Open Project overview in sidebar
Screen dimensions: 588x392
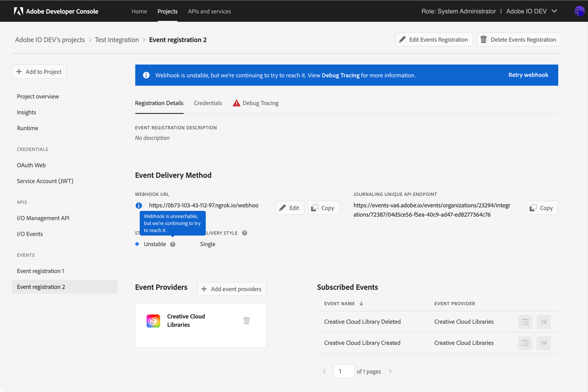tap(38, 97)
